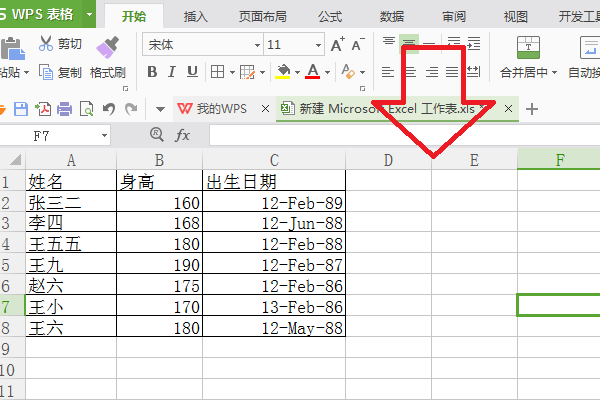The image size is (600, 400).
Task: Open the 插入 ribbon tab
Action: tap(196, 16)
